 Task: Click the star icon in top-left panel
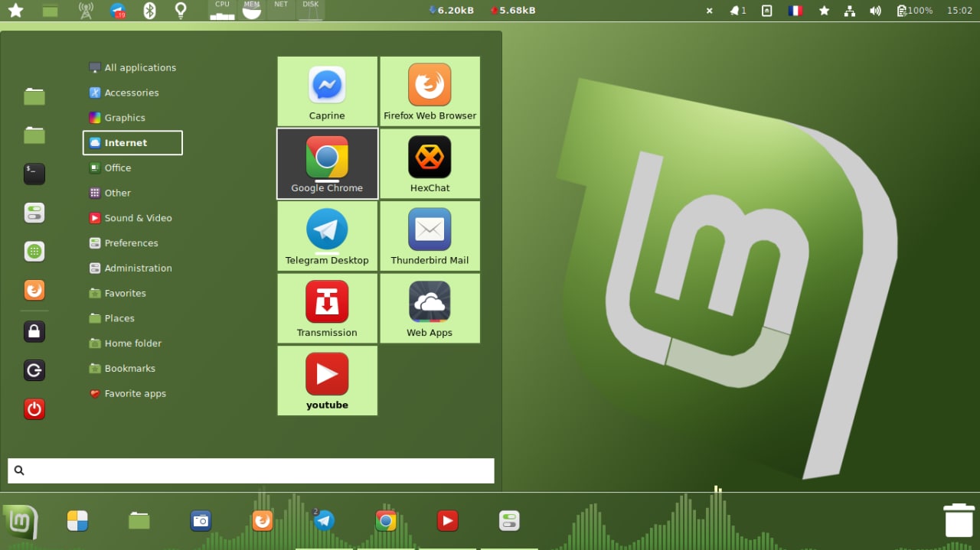15,10
